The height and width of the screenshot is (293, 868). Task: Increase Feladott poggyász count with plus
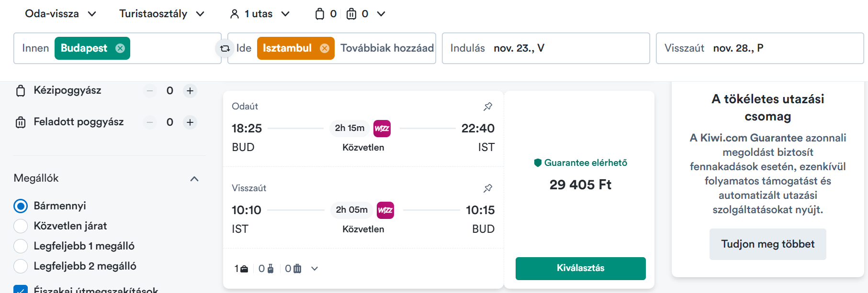point(190,122)
